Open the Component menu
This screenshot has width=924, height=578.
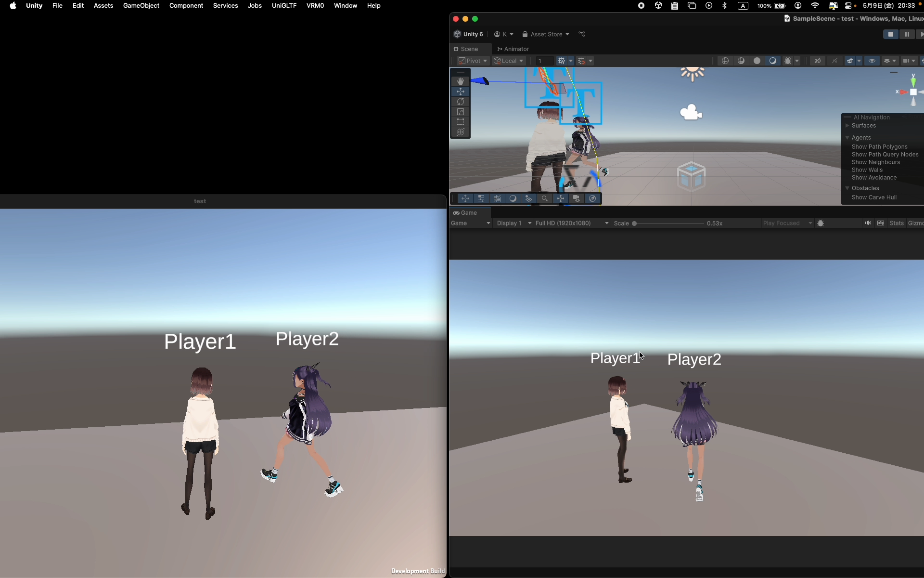186,6
